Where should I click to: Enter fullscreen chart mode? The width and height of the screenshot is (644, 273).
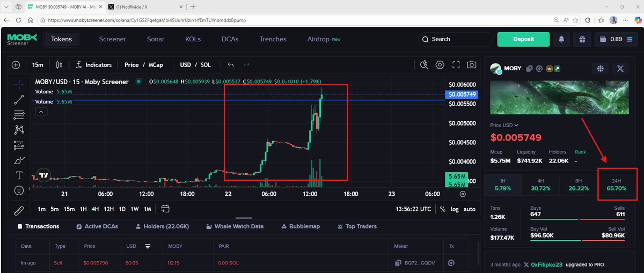coord(456,65)
